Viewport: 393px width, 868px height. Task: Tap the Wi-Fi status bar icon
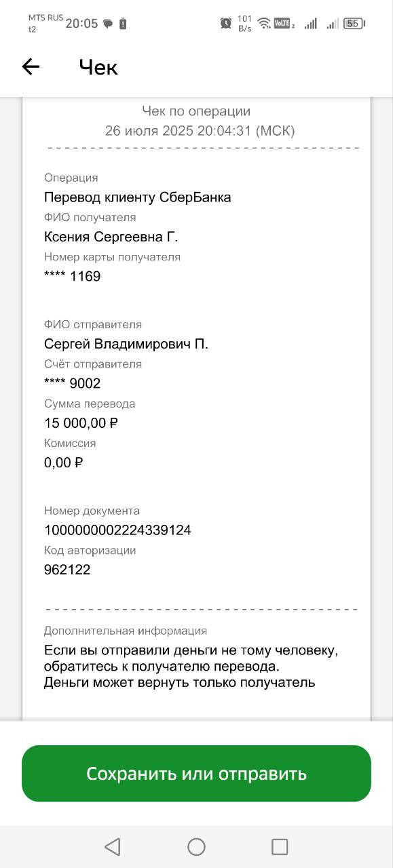pos(264,23)
